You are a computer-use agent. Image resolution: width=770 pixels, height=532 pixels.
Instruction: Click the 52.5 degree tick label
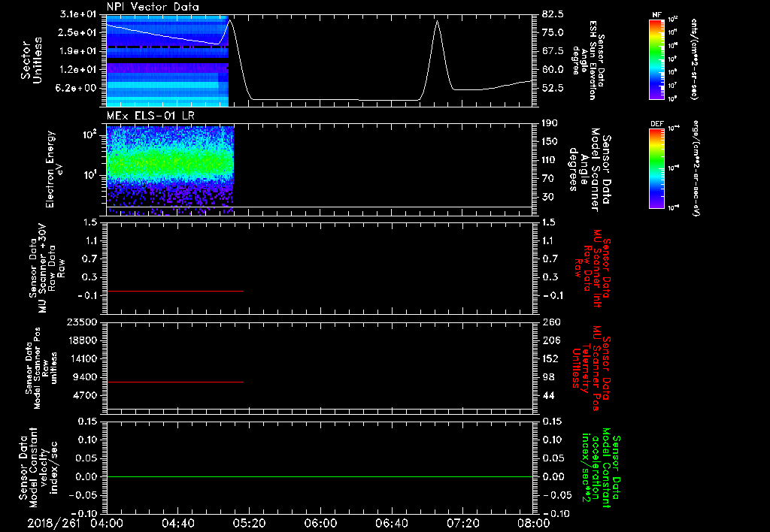click(x=553, y=88)
